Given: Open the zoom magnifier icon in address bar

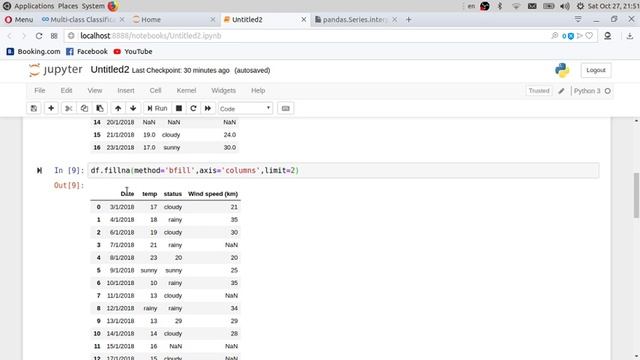Looking at the screenshot, I should click(555, 36).
